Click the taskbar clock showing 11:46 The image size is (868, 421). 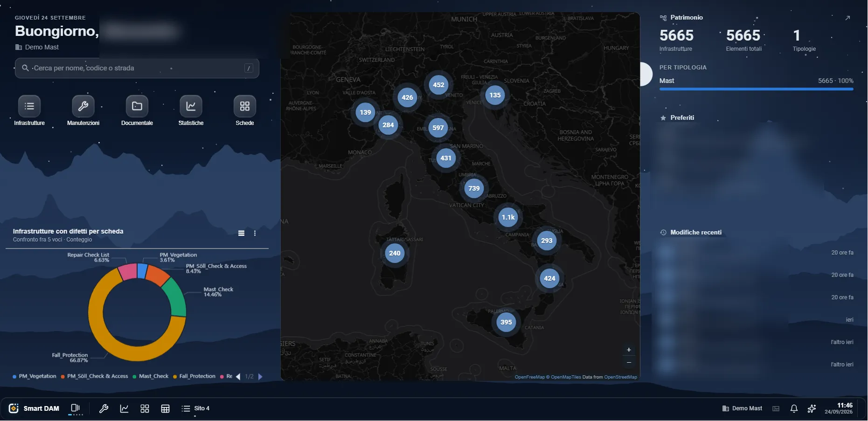pyautogui.click(x=839, y=408)
